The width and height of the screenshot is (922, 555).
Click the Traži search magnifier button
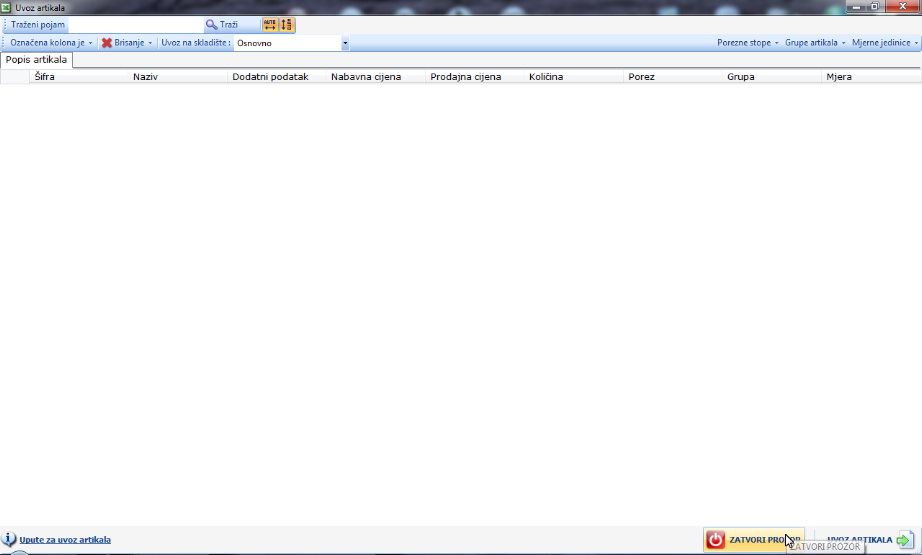point(222,25)
